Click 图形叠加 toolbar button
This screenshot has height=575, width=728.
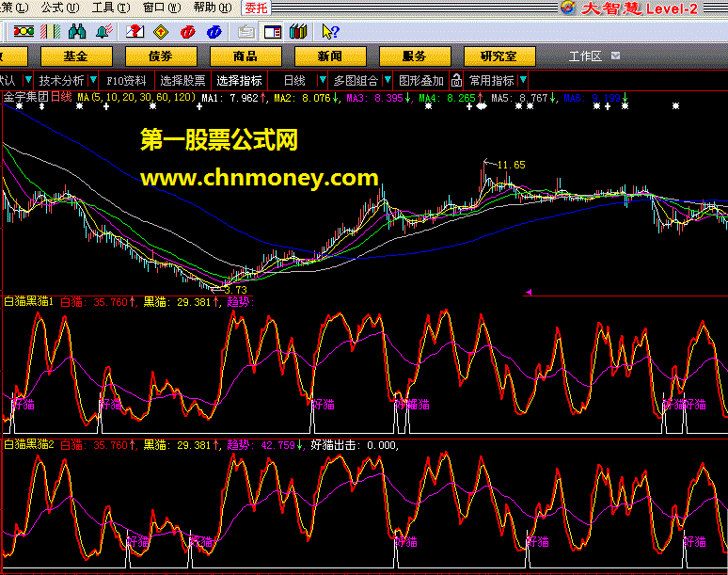coord(421,81)
